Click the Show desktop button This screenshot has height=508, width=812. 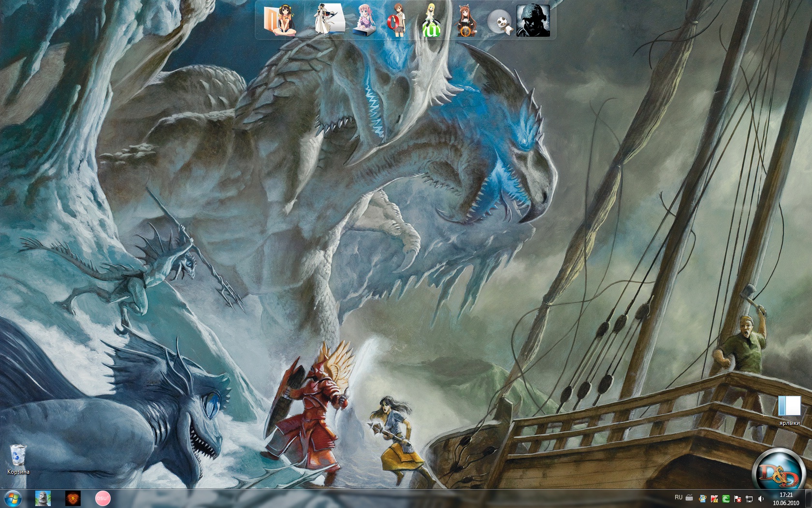click(x=808, y=498)
